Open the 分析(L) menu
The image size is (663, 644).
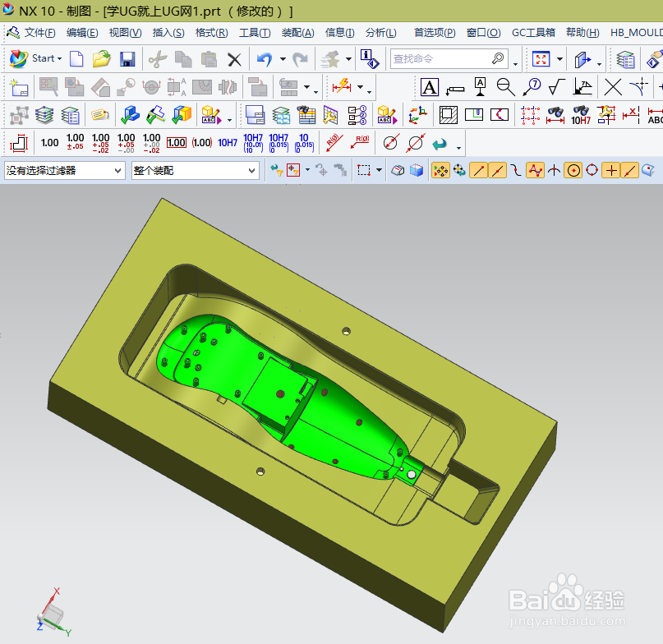coord(381,33)
